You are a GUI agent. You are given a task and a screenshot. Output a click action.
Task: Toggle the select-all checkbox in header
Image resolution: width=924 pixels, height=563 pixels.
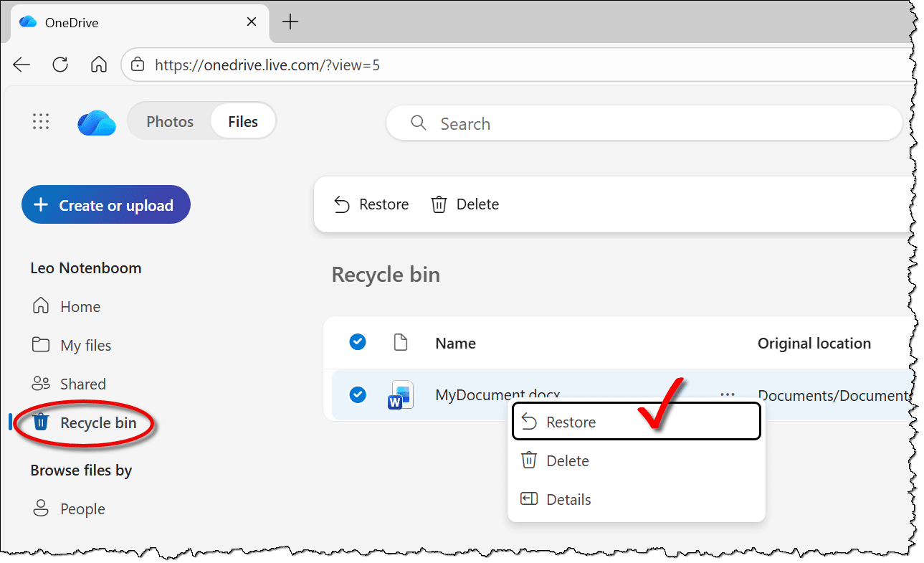click(x=357, y=343)
